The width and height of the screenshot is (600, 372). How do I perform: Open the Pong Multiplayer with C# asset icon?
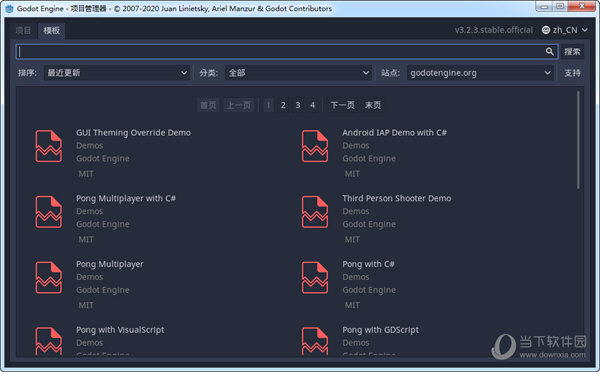49,212
